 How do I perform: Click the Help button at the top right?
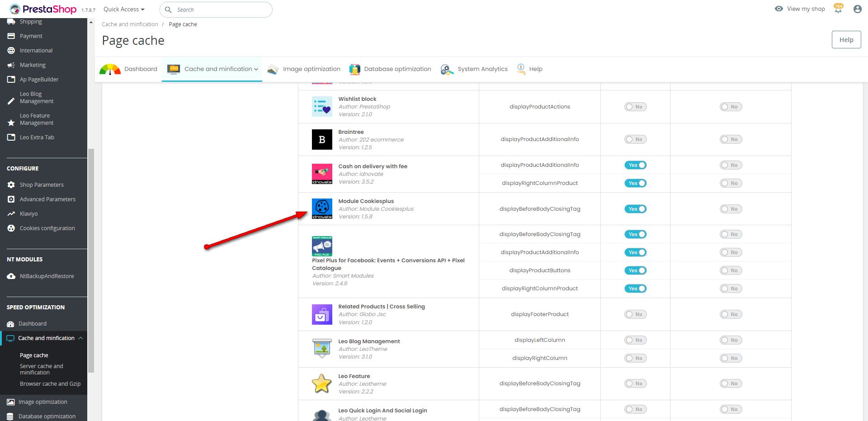(846, 40)
